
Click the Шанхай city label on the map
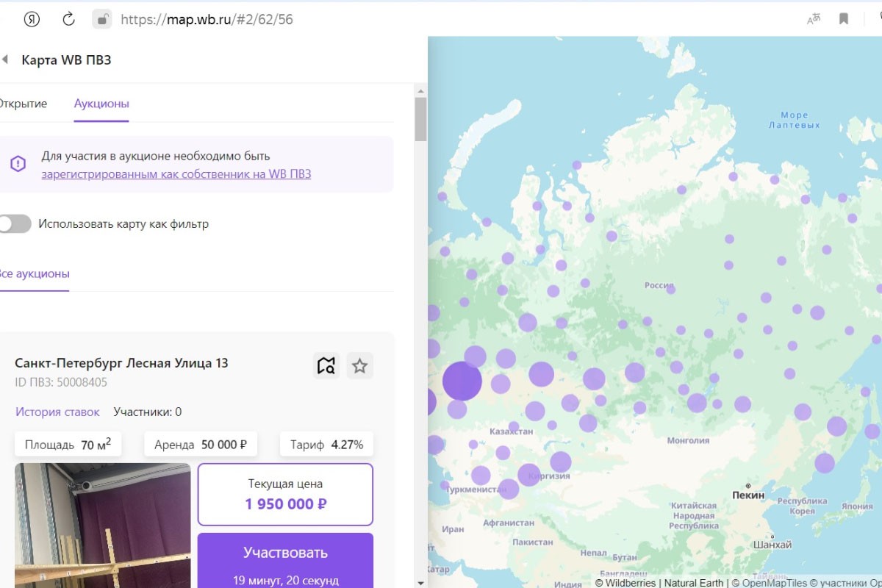pyautogui.click(x=772, y=545)
